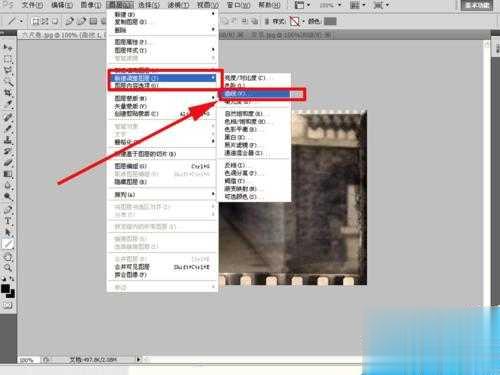Choose Rectangle shape in options bar

tap(93, 21)
